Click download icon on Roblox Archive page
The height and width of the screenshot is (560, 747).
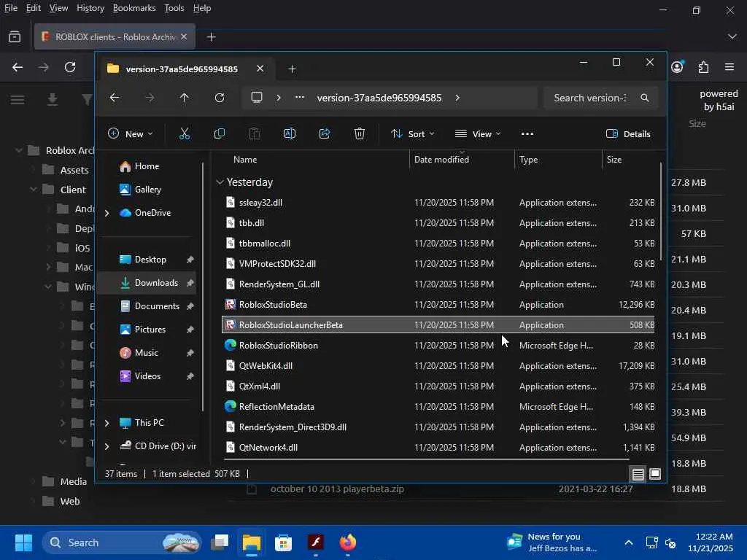53,99
